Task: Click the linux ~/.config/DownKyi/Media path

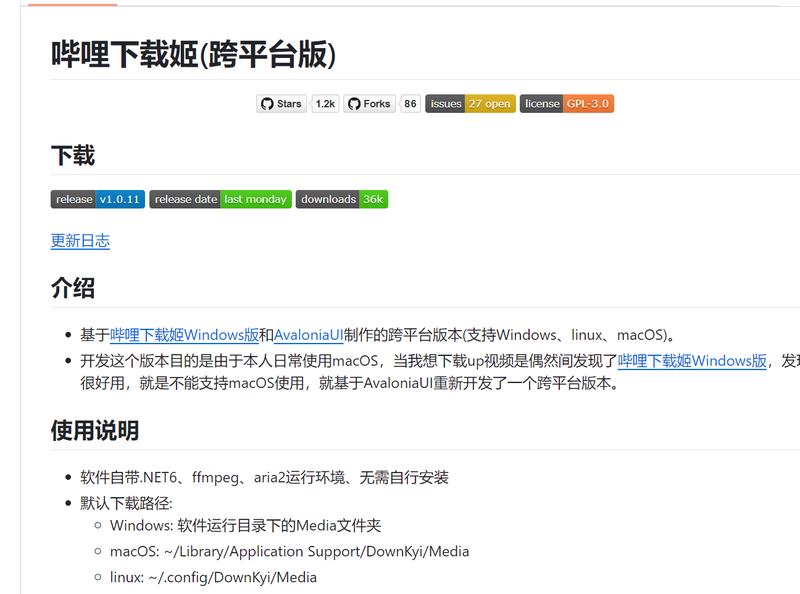Action: [213, 577]
